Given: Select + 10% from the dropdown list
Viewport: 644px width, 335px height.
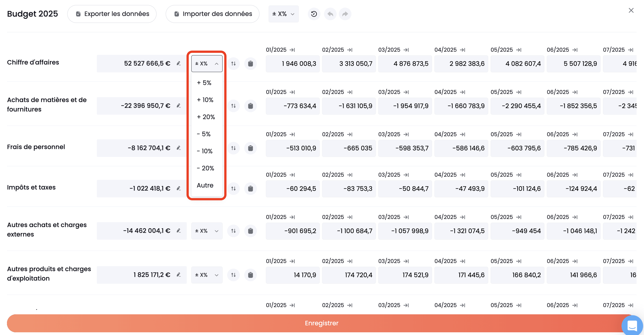Looking at the screenshot, I should (x=205, y=100).
